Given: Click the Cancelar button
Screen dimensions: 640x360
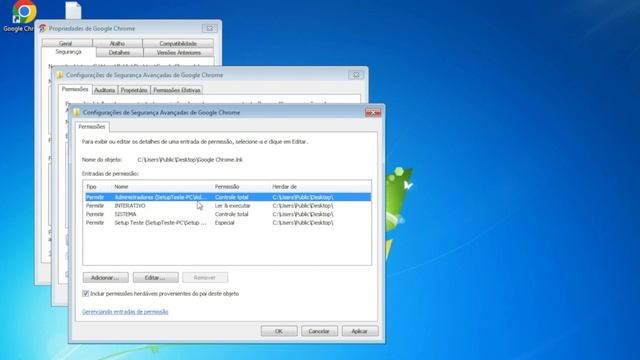Looking at the screenshot, I should tap(319, 331).
